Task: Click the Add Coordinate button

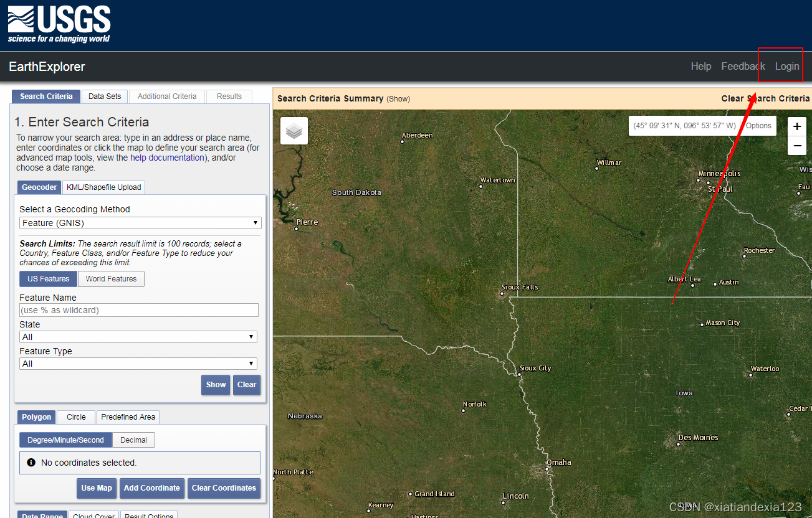Action: coord(152,488)
